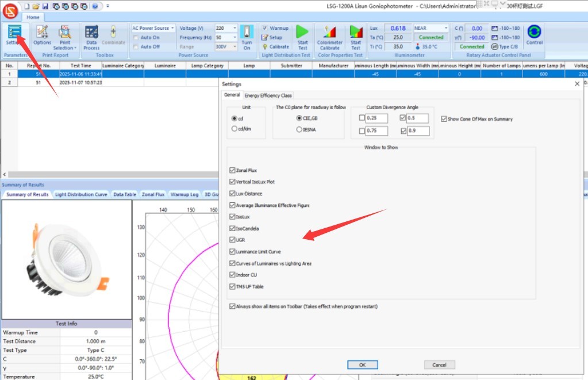Click the downlight product thumbnail image
Viewport: 588px width, 380px height.
67,260
